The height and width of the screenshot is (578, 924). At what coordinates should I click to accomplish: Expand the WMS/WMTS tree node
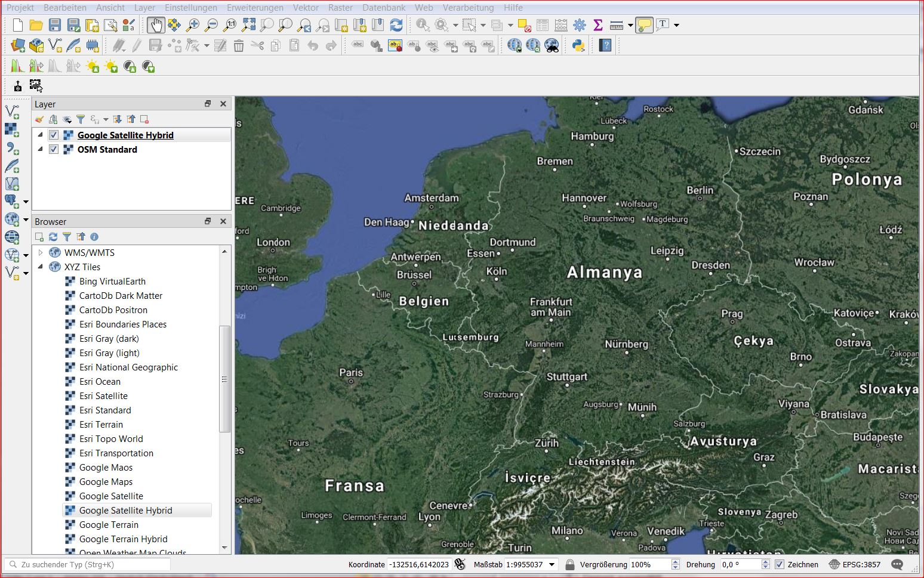[x=41, y=253]
